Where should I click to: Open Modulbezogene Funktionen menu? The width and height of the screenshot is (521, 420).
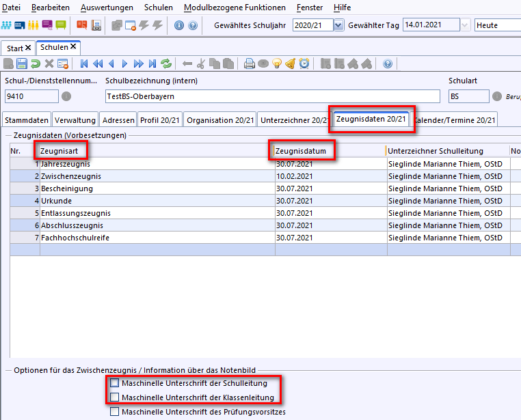click(235, 8)
